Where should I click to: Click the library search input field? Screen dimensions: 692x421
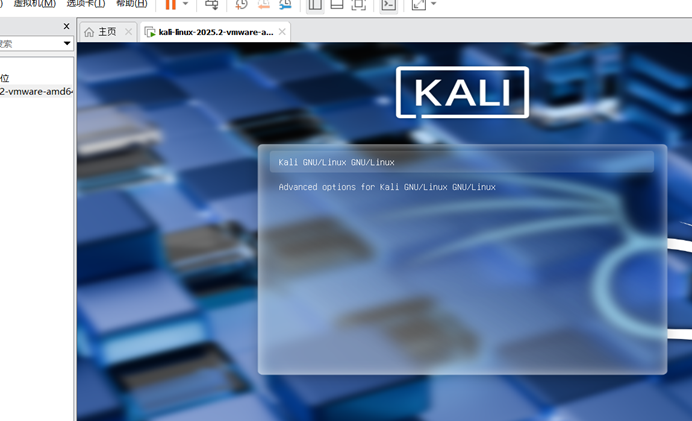[30, 44]
